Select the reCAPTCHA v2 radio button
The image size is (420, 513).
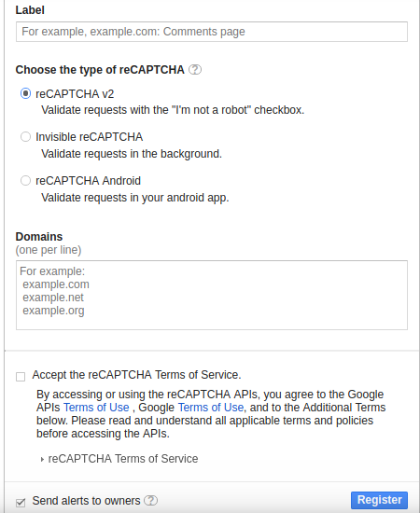click(25, 93)
